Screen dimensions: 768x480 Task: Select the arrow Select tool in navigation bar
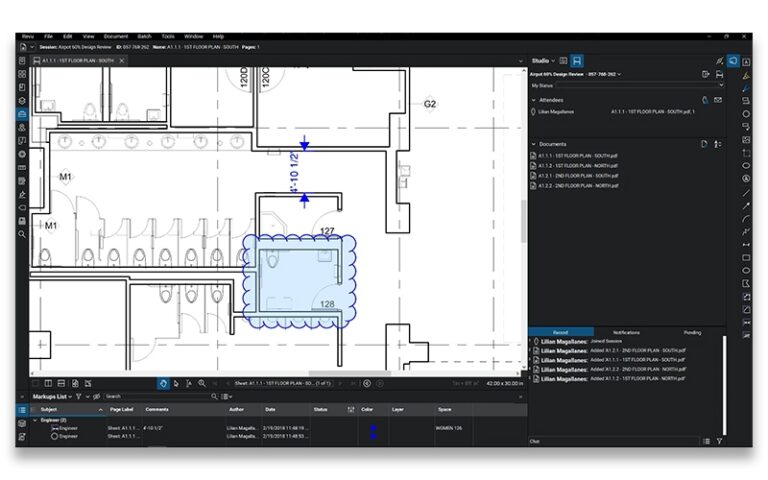(176, 384)
